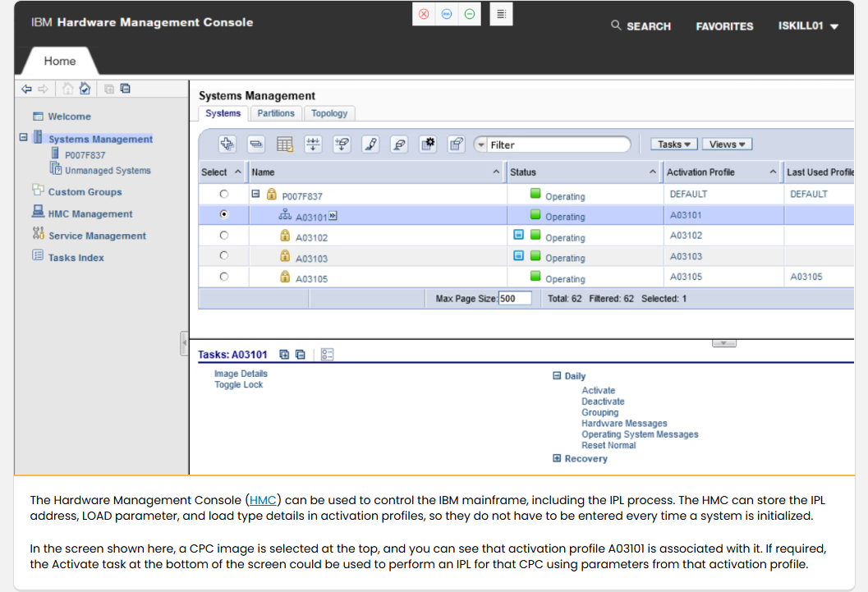Click the deselect all table toolbar icon

tap(255, 145)
